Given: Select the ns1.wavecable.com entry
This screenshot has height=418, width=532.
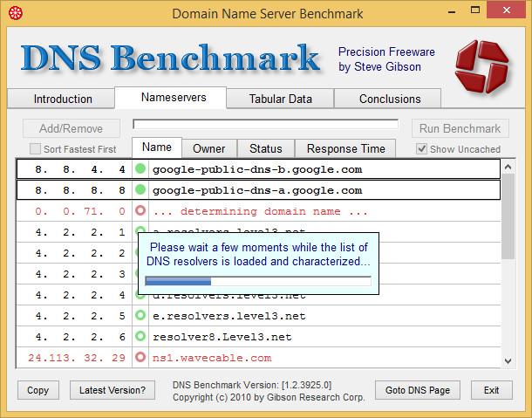Looking at the screenshot, I should pyautogui.click(x=212, y=358).
